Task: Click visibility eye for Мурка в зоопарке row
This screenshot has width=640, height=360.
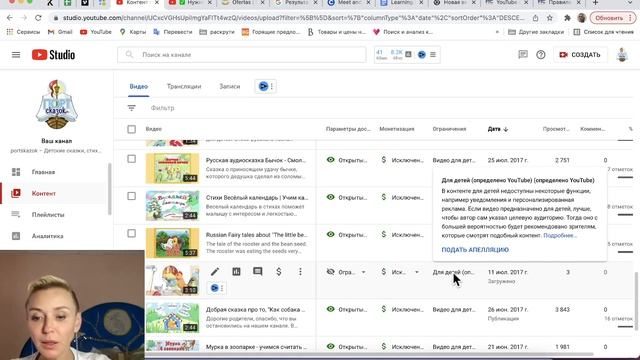Action: [331, 346]
